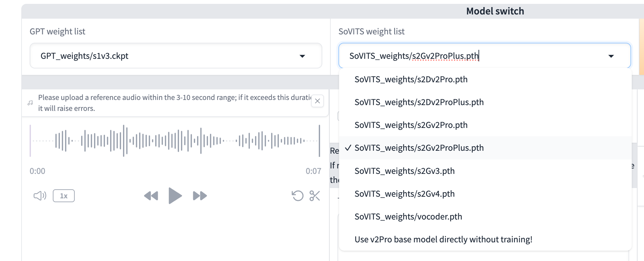Change playback speed with 1x button
This screenshot has width=644, height=261.
point(64,196)
